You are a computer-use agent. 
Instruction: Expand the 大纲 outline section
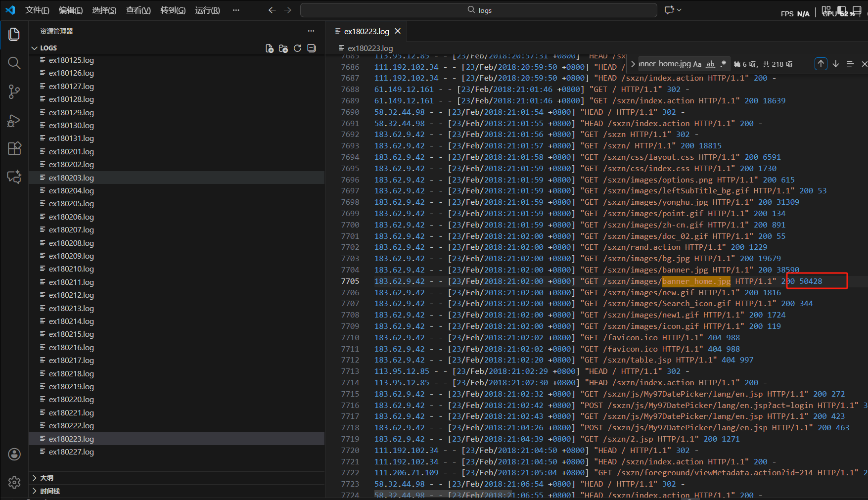point(47,478)
